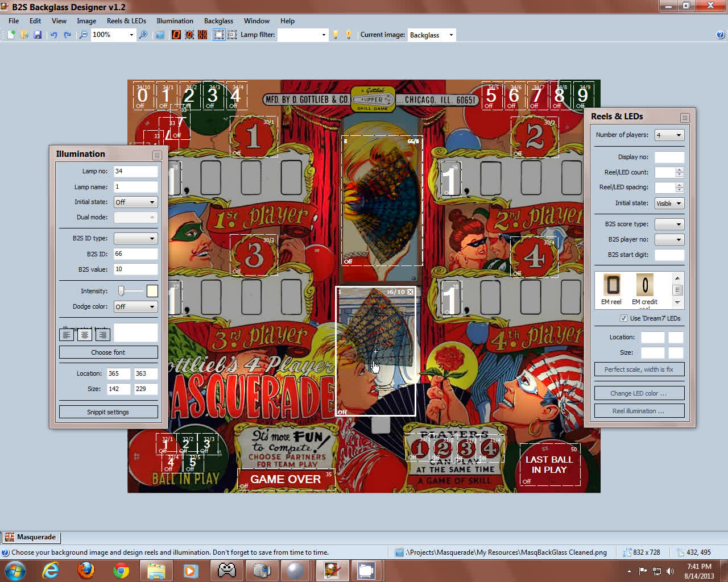Viewport: 728px width, 582px height.
Task: Launch Chrome from the taskbar
Action: [121, 571]
